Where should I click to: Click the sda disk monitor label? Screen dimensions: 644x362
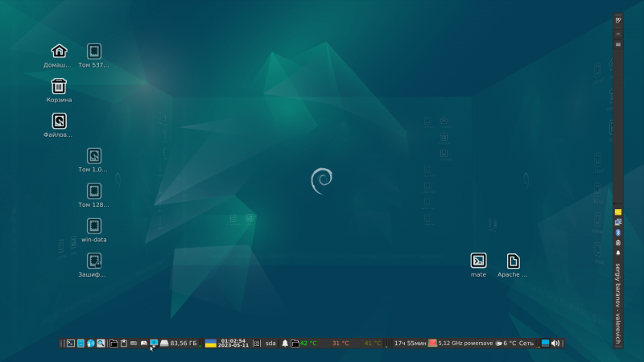pyautogui.click(x=270, y=343)
